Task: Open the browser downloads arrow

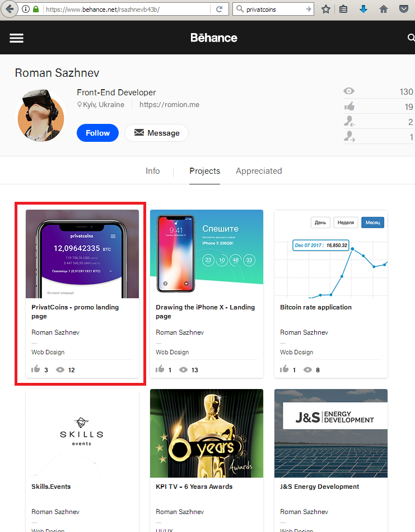Action: click(x=363, y=9)
